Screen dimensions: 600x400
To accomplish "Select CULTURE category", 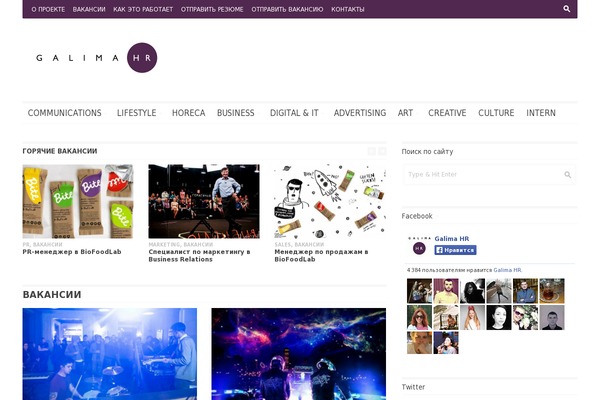I will coord(496,113).
